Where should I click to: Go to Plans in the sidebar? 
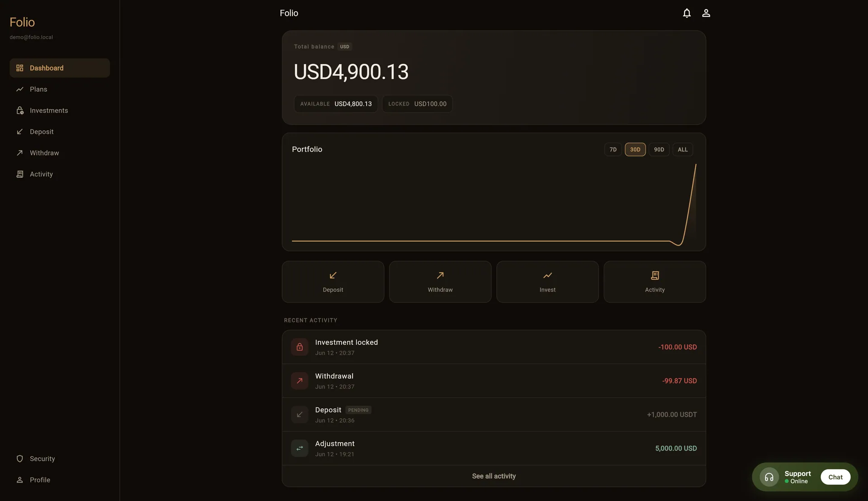(60, 89)
